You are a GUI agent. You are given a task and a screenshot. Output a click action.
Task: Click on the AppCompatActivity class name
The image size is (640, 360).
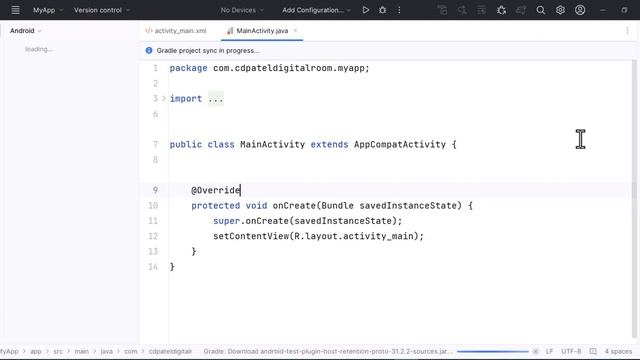pos(400,144)
